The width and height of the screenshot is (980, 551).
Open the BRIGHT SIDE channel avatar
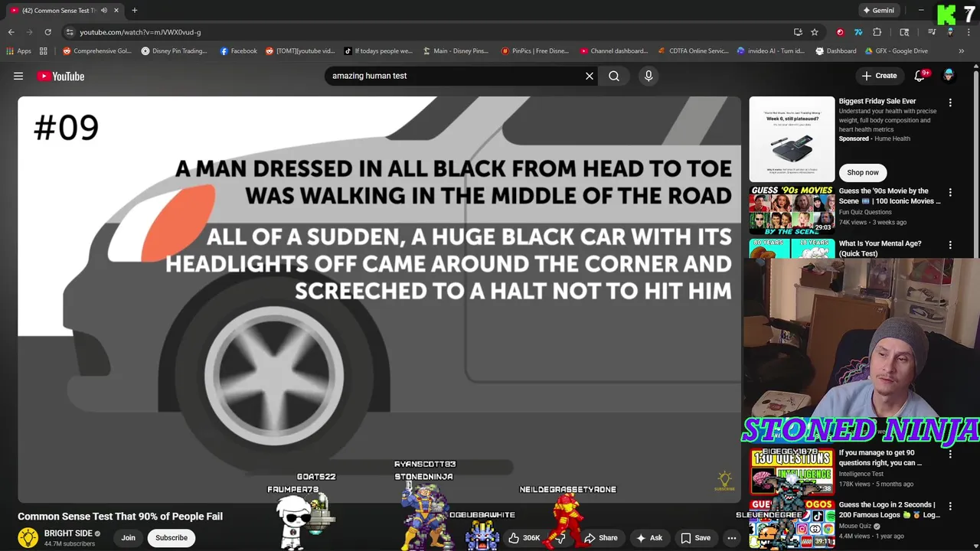(28, 537)
